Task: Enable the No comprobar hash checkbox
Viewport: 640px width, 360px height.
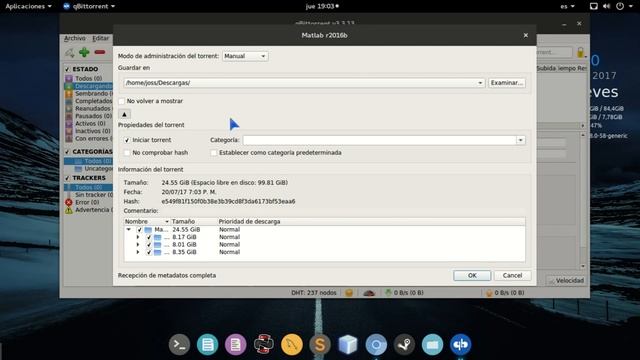Action: click(127, 153)
